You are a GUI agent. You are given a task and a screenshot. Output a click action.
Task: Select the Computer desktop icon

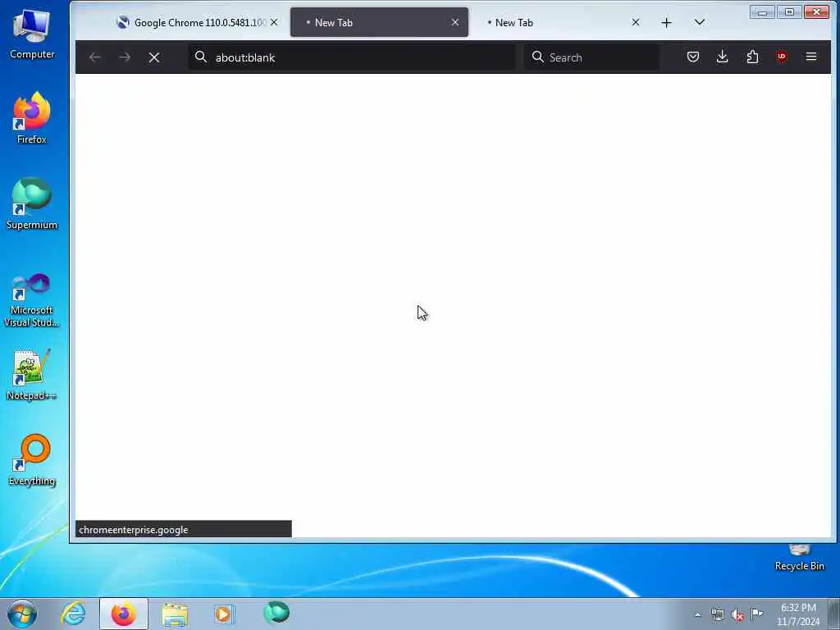(x=32, y=34)
